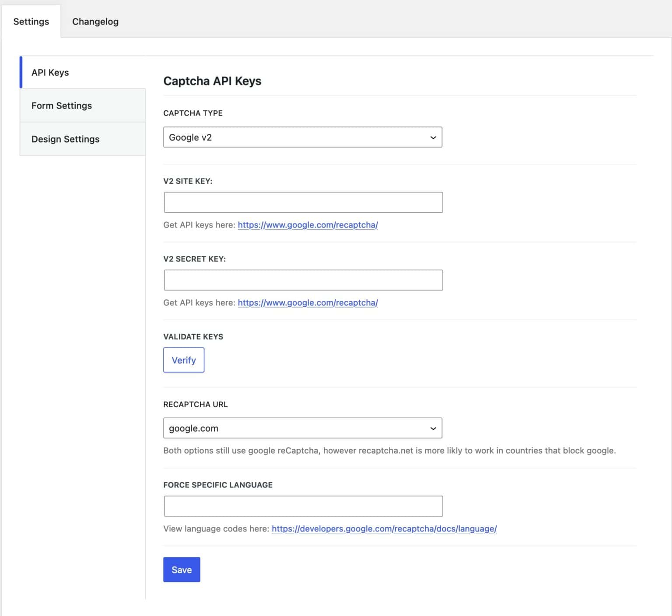
Task: Open the Design Settings section
Action: pos(65,139)
